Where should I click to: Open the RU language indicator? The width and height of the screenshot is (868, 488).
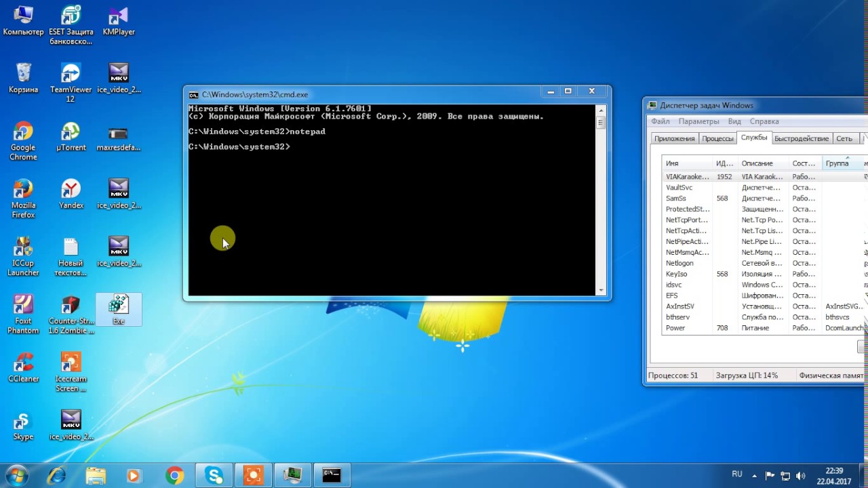click(736, 474)
